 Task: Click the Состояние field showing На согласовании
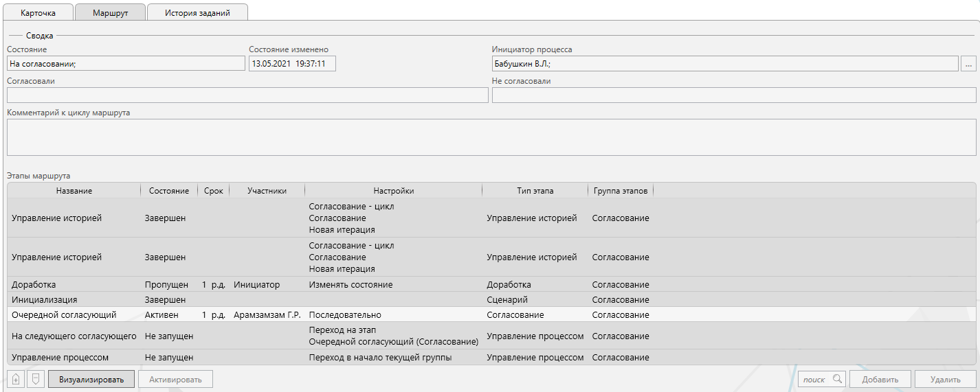click(126, 64)
